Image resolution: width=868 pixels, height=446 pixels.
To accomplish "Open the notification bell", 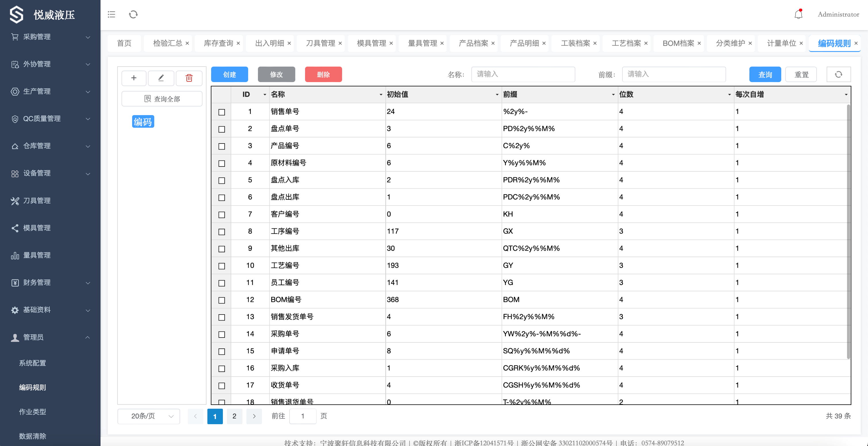I will 798,14.
